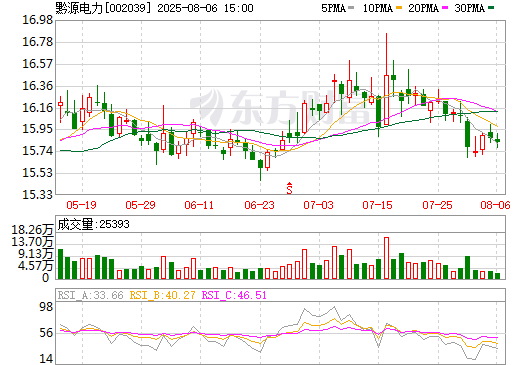The height and width of the screenshot is (365, 520).
Task: Click the RSI_A:33.66 indicator label
Action: 90,295
